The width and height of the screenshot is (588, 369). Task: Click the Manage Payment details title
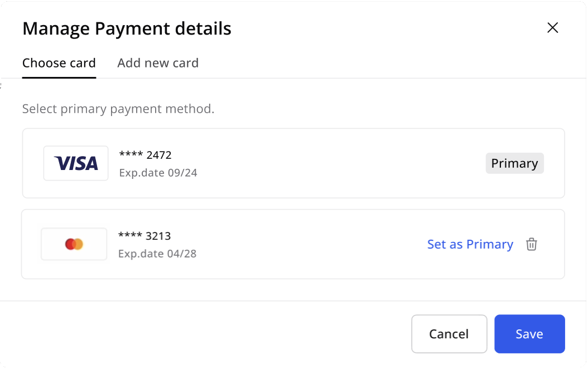(x=127, y=28)
